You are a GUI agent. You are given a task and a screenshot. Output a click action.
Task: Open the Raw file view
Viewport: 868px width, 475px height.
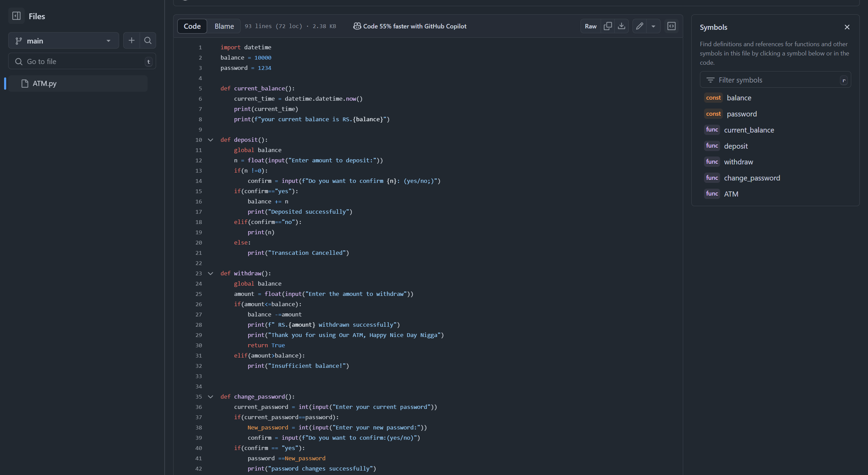[x=590, y=26]
